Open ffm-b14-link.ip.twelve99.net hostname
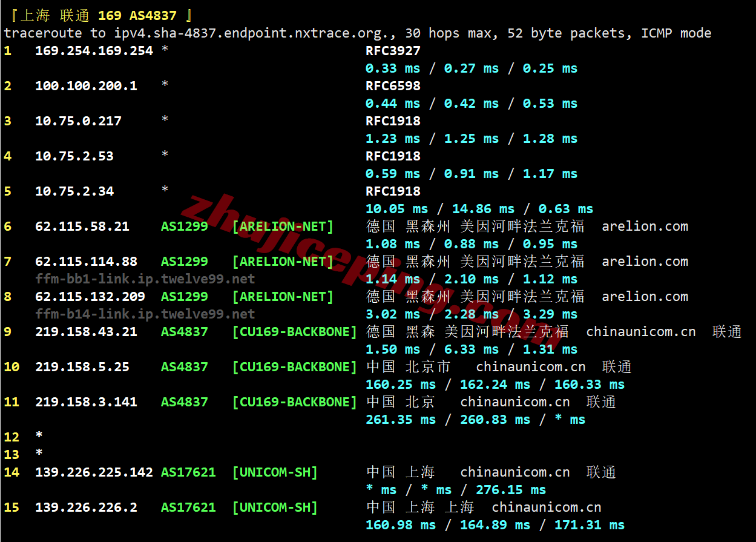This screenshot has width=756, height=542. 145,314
